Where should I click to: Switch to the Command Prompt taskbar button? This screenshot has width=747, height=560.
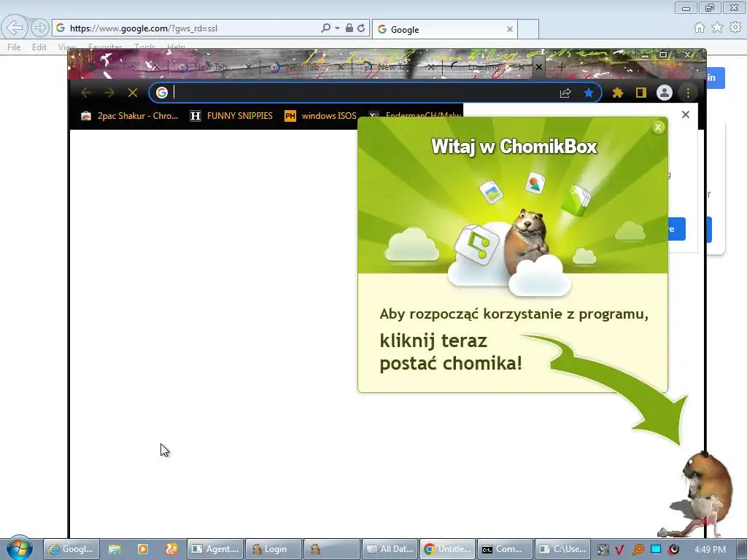coord(505,549)
